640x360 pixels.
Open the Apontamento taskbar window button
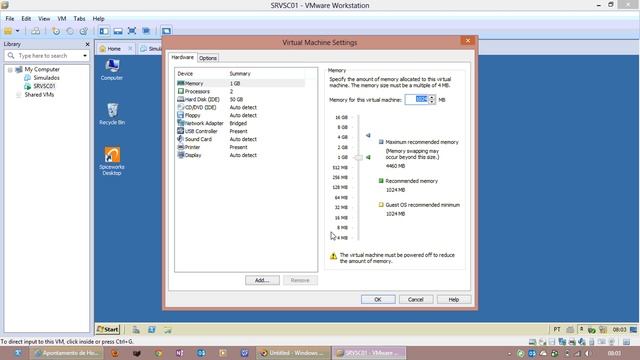tap(67, 353)
